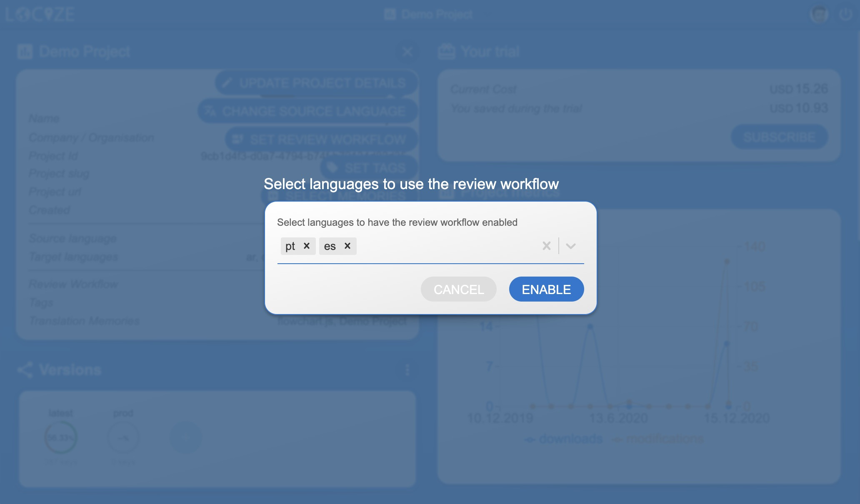Close the Demo Project panel
Screen dimensions: 860x504
(407, 52)
